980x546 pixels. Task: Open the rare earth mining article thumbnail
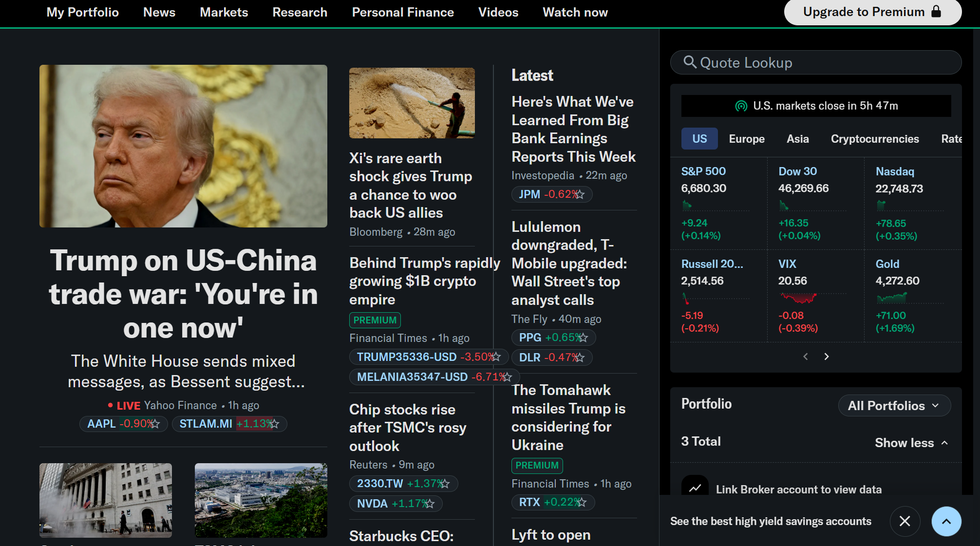[x=412, y=103]
